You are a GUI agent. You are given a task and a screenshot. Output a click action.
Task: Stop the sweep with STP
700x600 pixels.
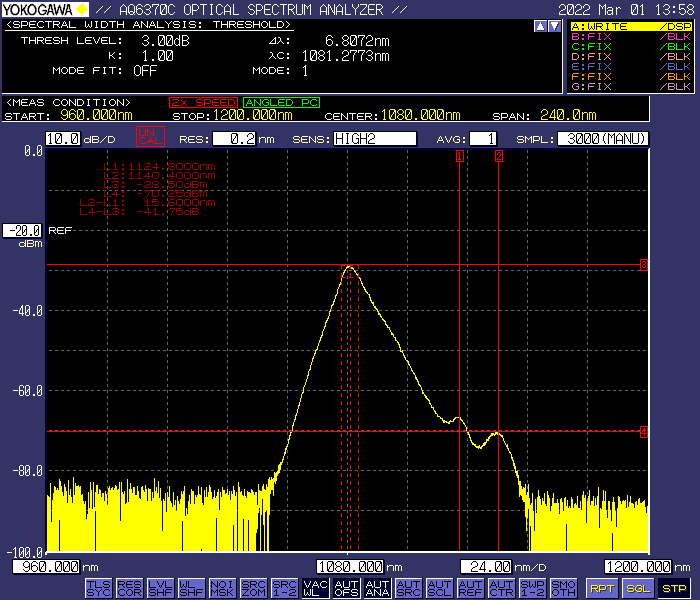(x=674, y=588)
